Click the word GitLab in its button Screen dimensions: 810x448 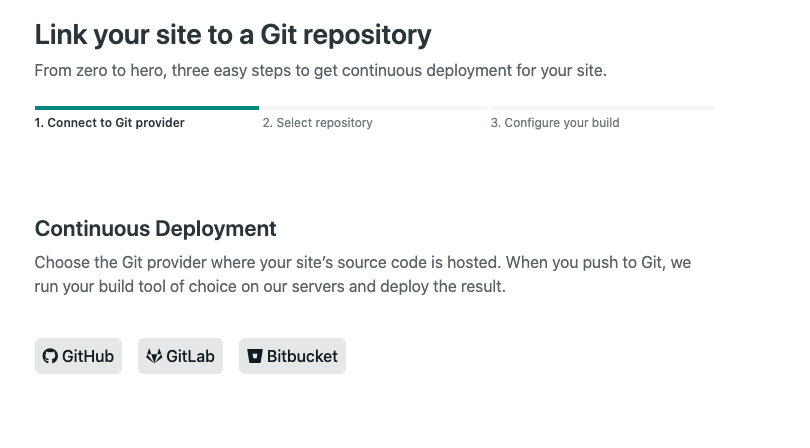coord(190,356)
